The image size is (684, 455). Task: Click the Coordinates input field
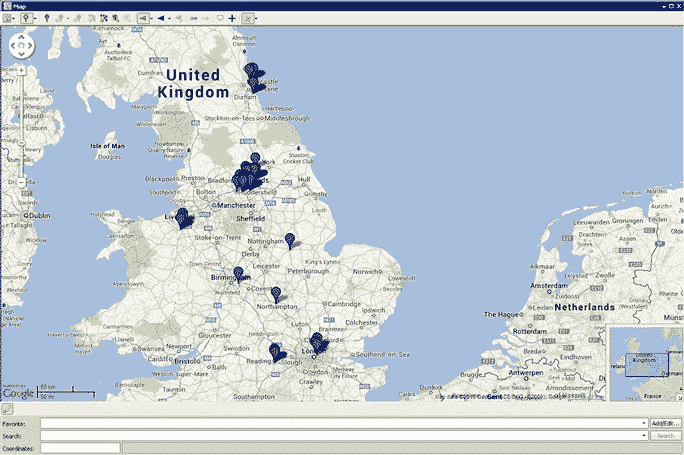point(80,448)
